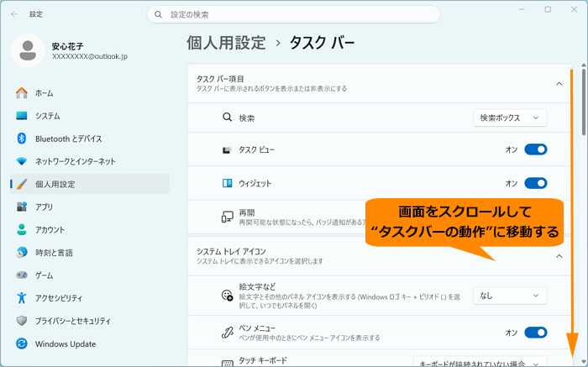Click the vertical scrollbar thumb
Image resolution: width=588 pixels, height=367 pixels.
click(584, 102)
